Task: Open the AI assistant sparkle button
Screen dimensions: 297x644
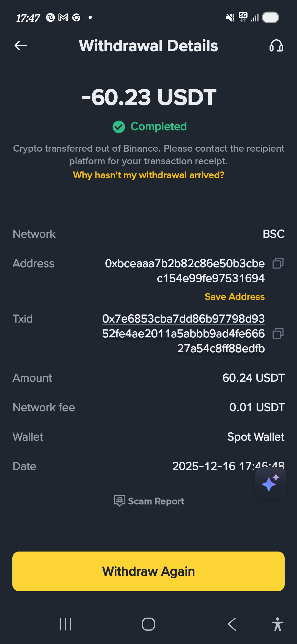Action: 270,483
